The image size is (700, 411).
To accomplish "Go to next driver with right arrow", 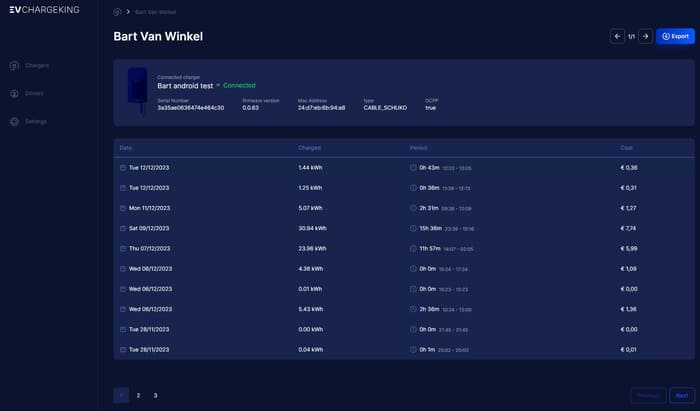I will pos(645,36).
